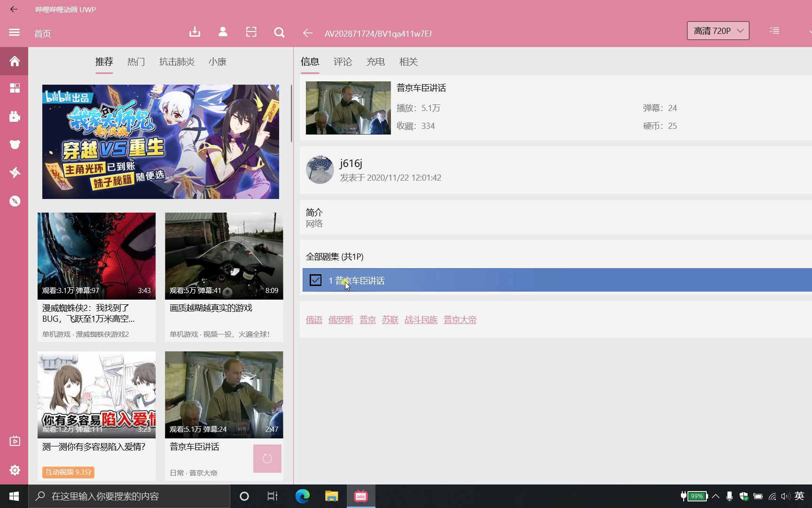Click the 俄语 tag link
This screenshot has width=812, height=508.
[x=314, y=320]
